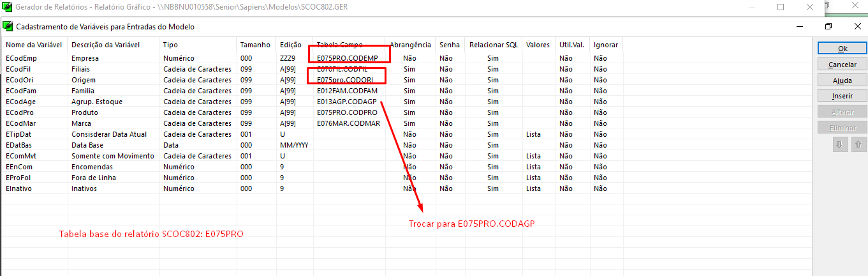Click the Tabela.Campo column header

339,45
